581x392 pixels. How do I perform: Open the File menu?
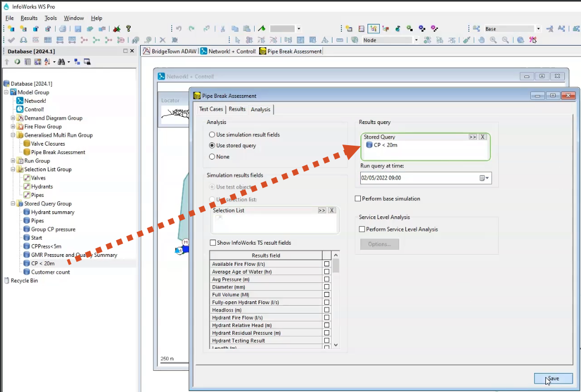[9, 18]
